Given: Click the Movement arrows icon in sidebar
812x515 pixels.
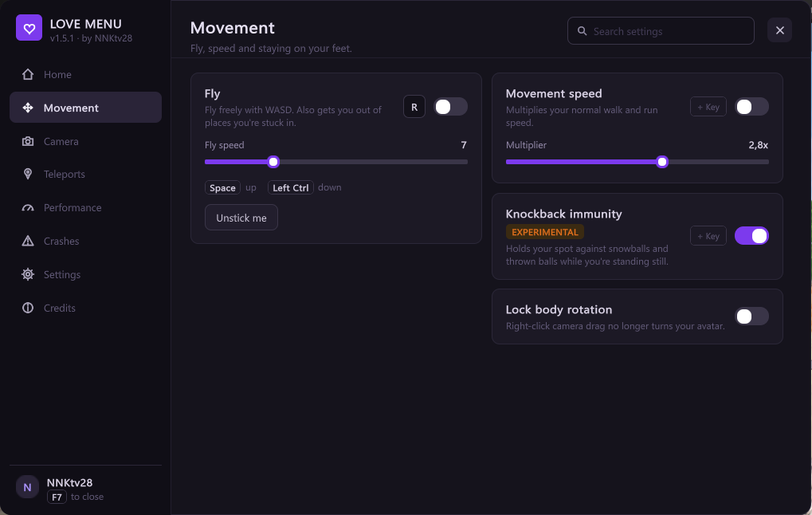Looking at the screenshot, I should [28, 108].
